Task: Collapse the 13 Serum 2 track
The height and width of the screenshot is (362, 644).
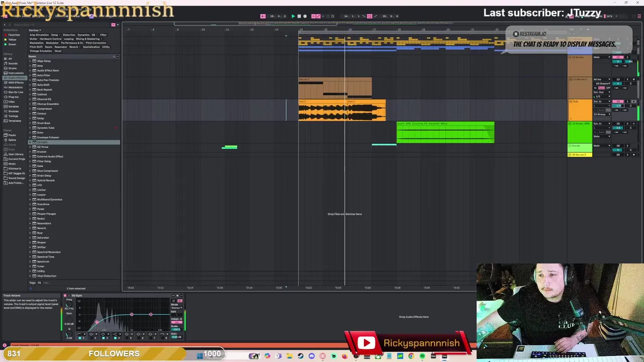Action: [x=571, y=79]
